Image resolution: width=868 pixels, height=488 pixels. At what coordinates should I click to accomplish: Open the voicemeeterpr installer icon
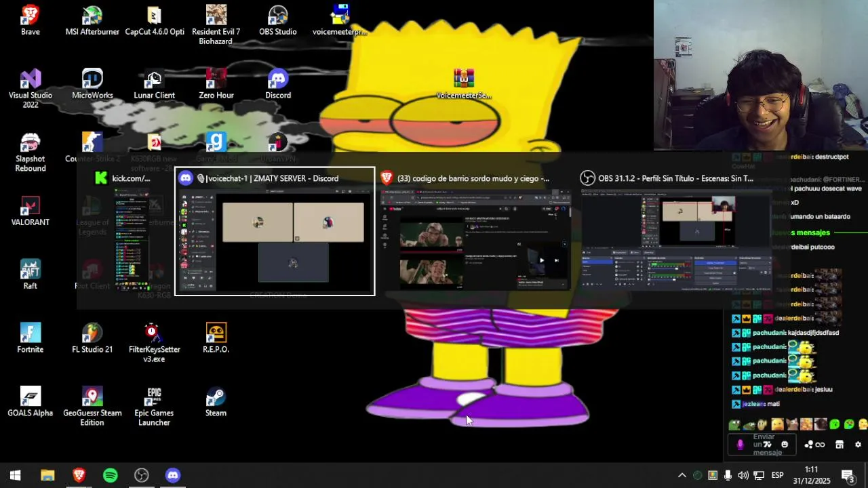(x=340, y=21)
